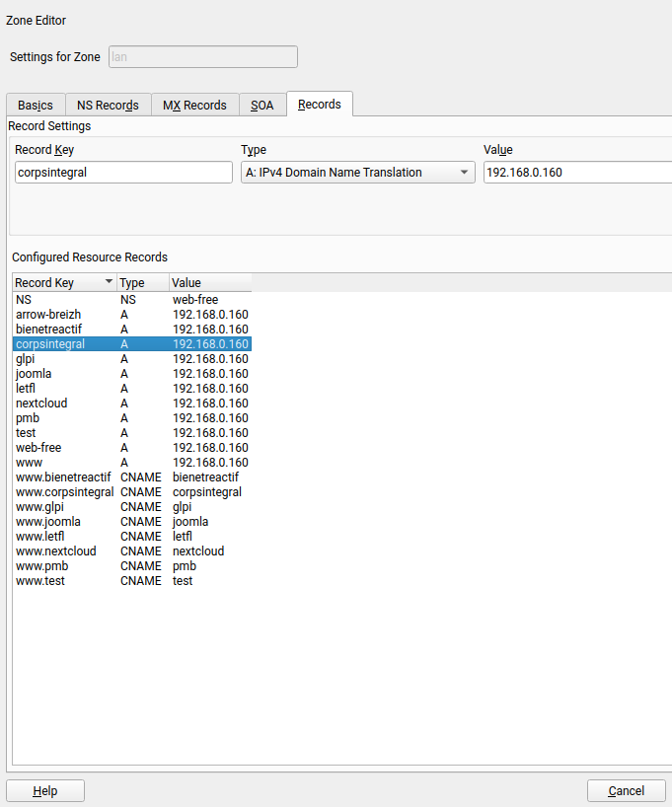Open the record Type dropdown
Viewport: 672px width, 807px height.
(358, 173)
